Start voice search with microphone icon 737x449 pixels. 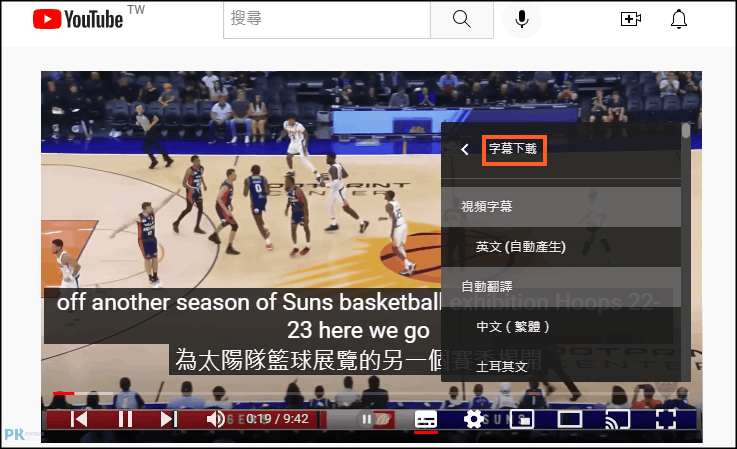coord(522,19)
